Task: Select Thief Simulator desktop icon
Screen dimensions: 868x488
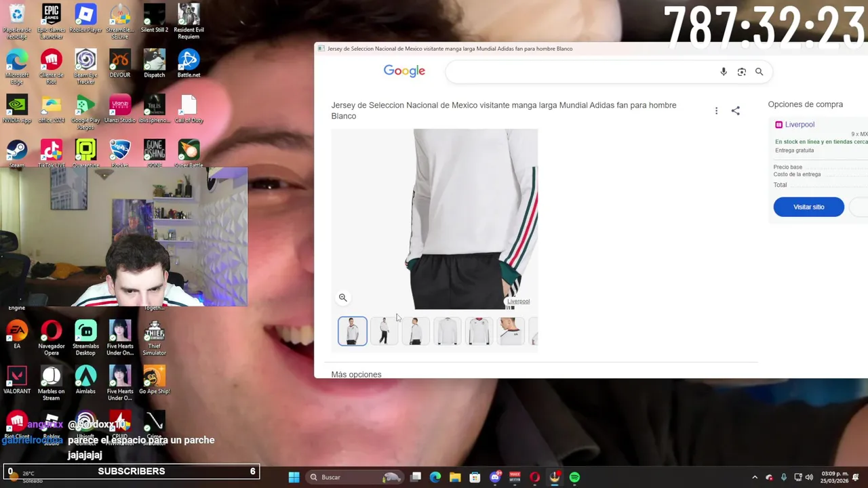Action: (x=155, y=338)
